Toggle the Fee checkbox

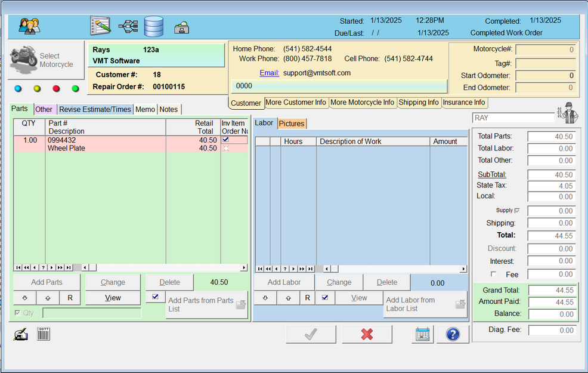(x=494, y=274)
